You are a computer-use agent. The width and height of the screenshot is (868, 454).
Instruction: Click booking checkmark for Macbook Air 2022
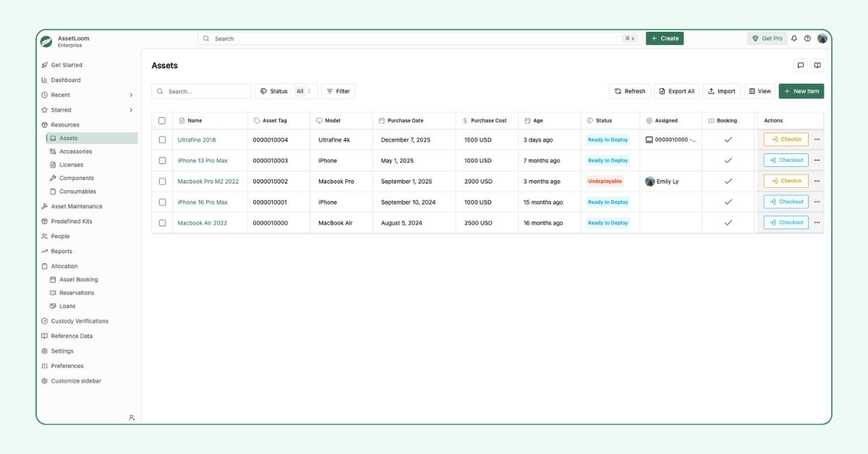[x=728, y=223]
